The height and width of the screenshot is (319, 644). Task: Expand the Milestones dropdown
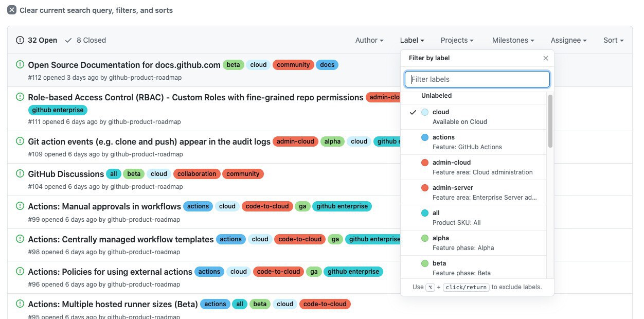click(x=513, y=40)
